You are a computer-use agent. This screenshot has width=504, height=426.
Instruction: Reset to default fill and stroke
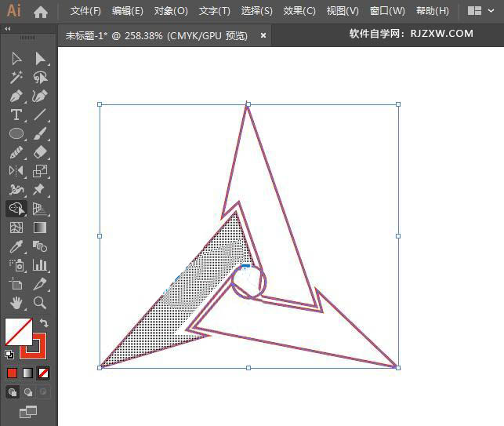[9, 355]
